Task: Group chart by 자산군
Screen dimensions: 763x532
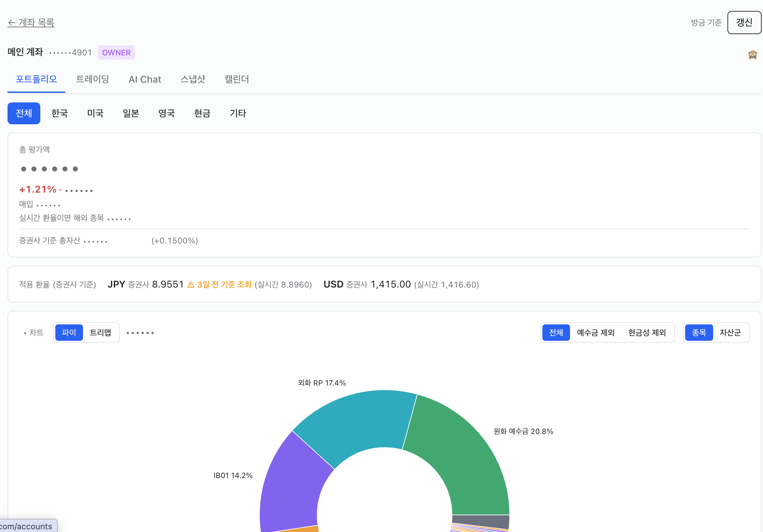Action: (x=730, y=333)
